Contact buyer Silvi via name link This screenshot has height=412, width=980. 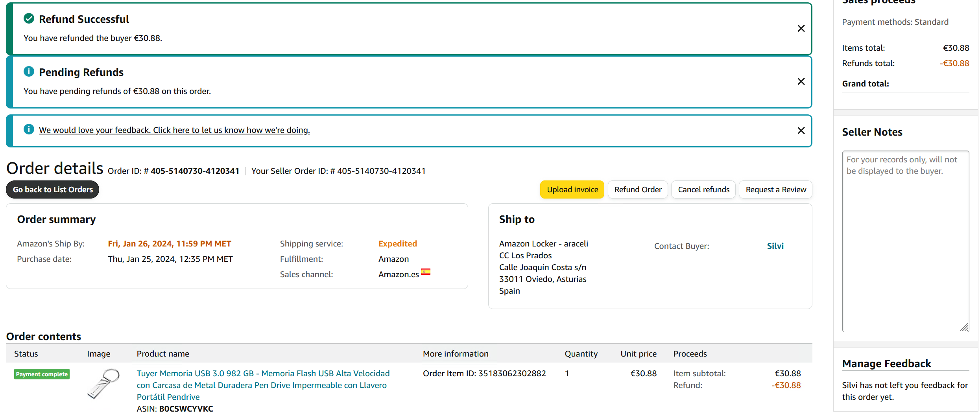pyautogui.click(x=775, y=246)
